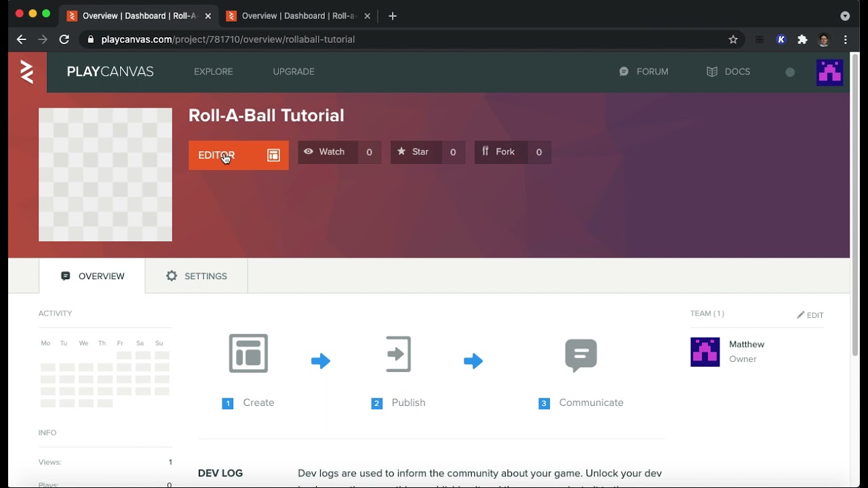The image size is (868, 488).
Task: Click the DEV LOG heading
Action: (220, 473)
